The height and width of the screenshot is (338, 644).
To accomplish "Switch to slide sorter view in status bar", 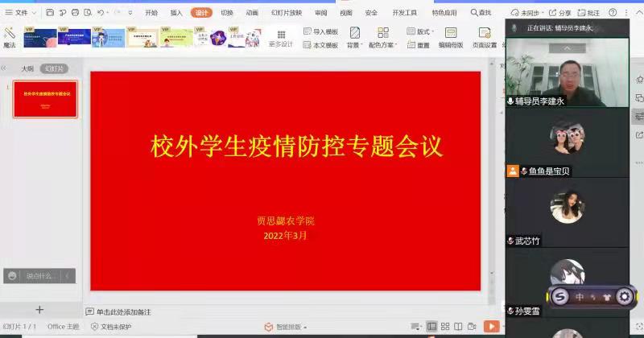I will click(x=446, y=326).
